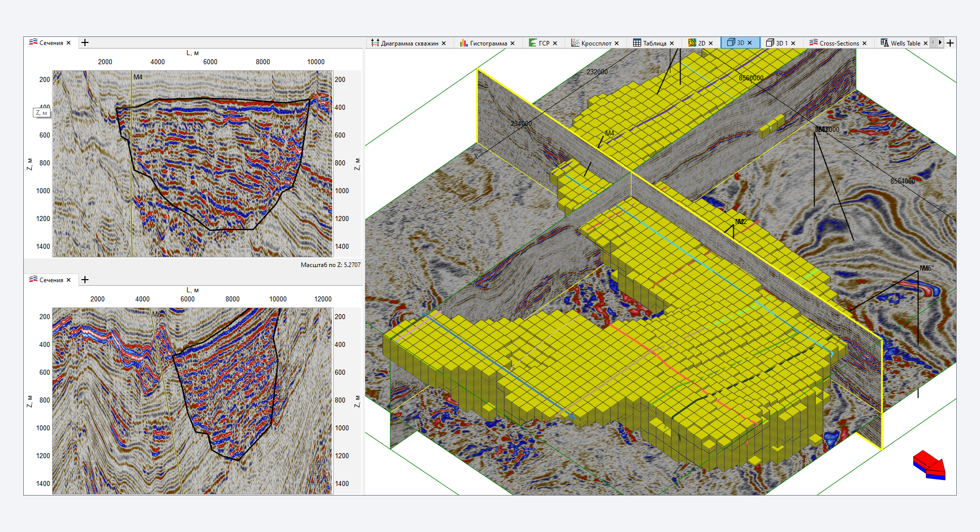The image size is (980, 532).
Task: Click the M5 well label in lower section
Action: 157,314
